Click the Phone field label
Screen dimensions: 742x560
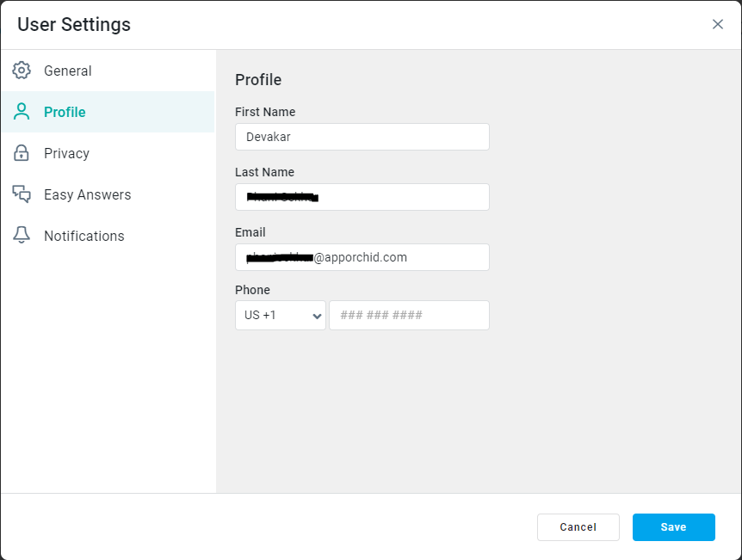pos(252,290)
